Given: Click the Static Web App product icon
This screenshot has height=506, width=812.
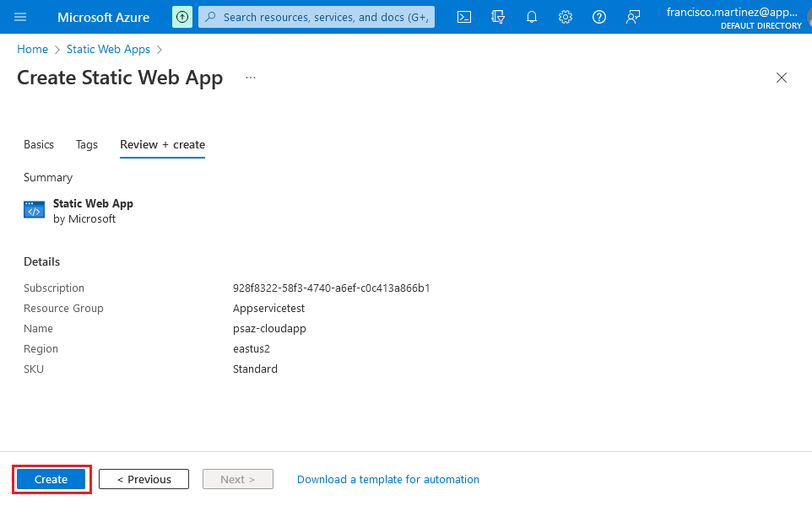Looking at the screenshot, I should coord(34,211).
